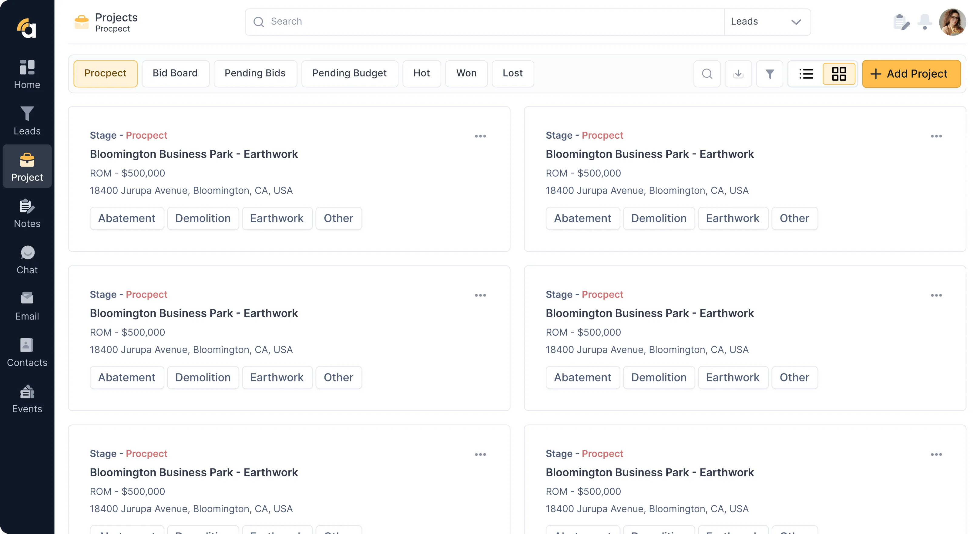The width and height of the screenshot is (980, 534).
Task: Click the Abatement tag on the top-right card
Action: (583, 218)
